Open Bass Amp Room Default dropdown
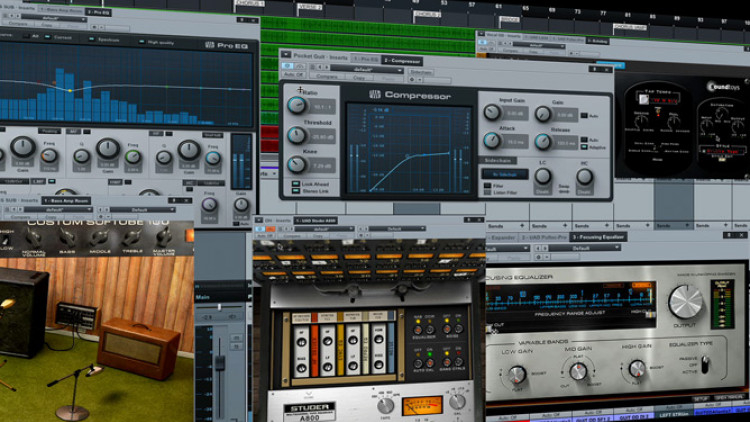 click(x=143, y=210)
